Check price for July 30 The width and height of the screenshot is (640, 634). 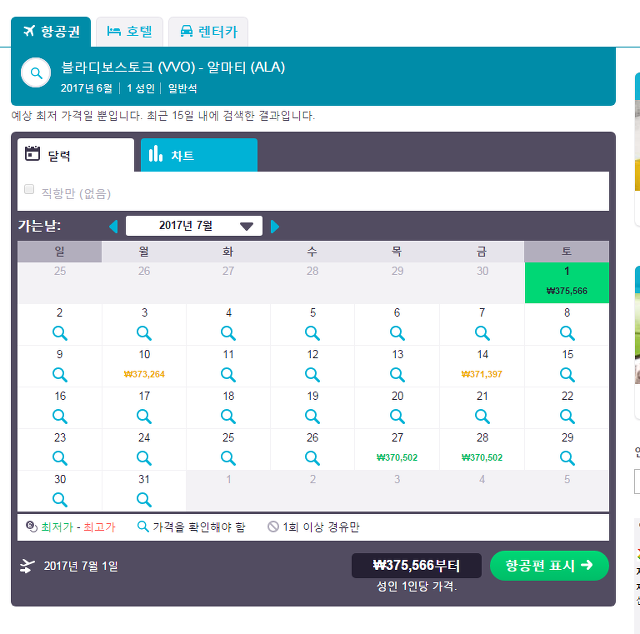pos(60,499)
